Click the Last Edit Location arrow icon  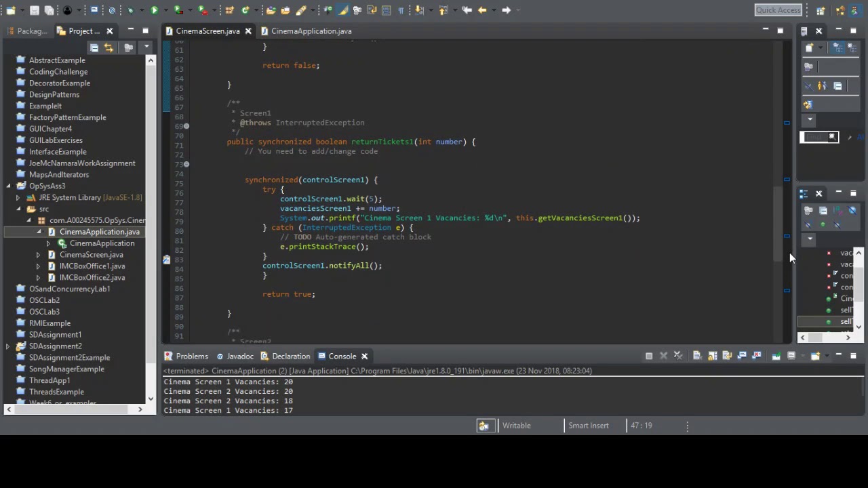tap(467, 10)
